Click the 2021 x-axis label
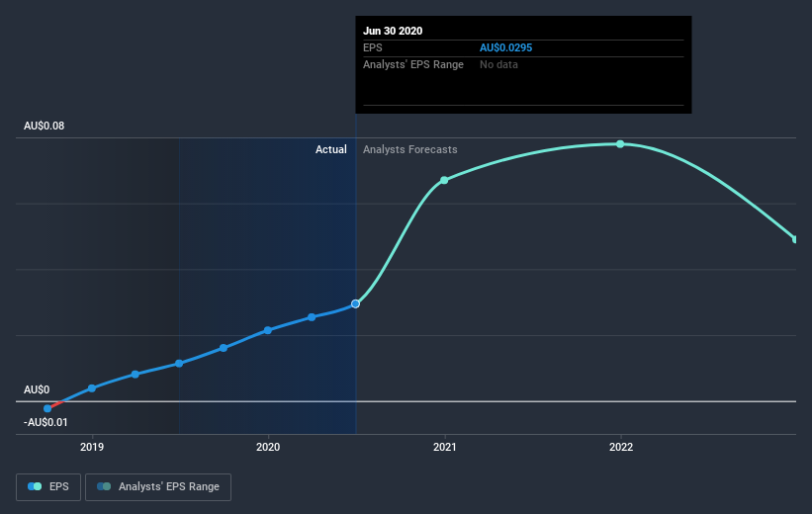 tap(444, 447)
